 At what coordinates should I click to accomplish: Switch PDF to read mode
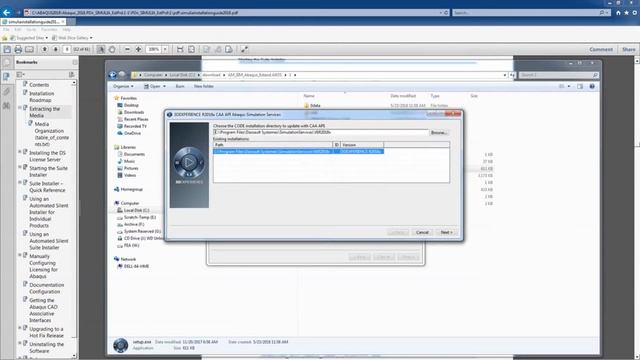[x=244, y=49]
